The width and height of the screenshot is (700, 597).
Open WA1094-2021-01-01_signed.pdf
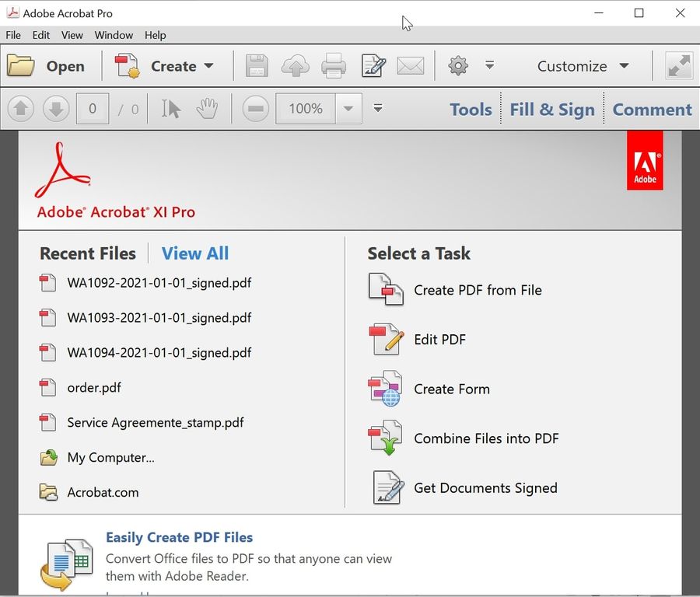[159, 352]
